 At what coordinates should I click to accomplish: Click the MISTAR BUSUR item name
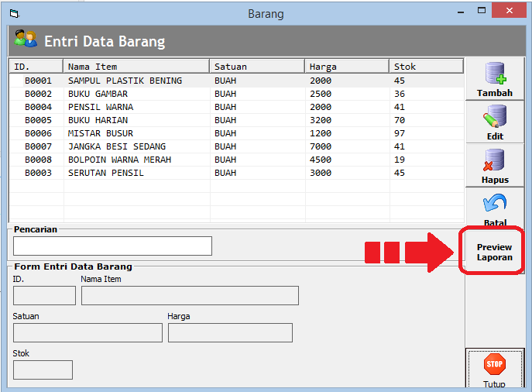point(101,133)
